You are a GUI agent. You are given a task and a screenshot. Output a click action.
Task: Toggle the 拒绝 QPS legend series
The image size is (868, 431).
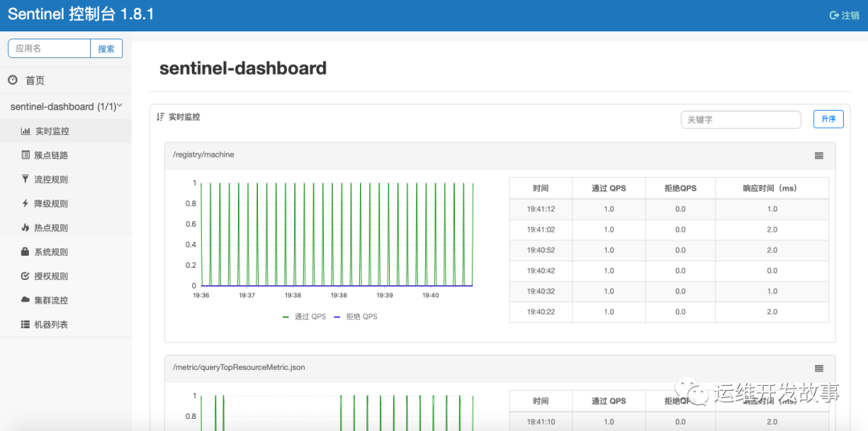click(357, 316)
